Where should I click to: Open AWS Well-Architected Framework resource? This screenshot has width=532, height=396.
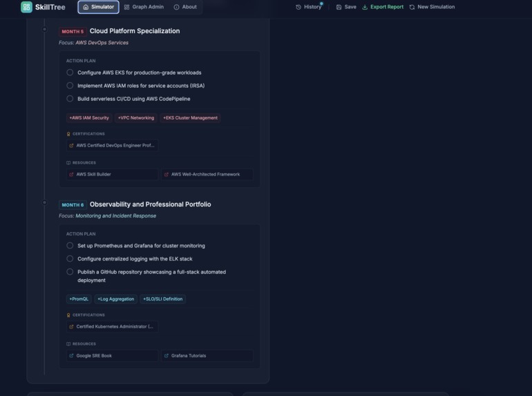tap(207, 174)
